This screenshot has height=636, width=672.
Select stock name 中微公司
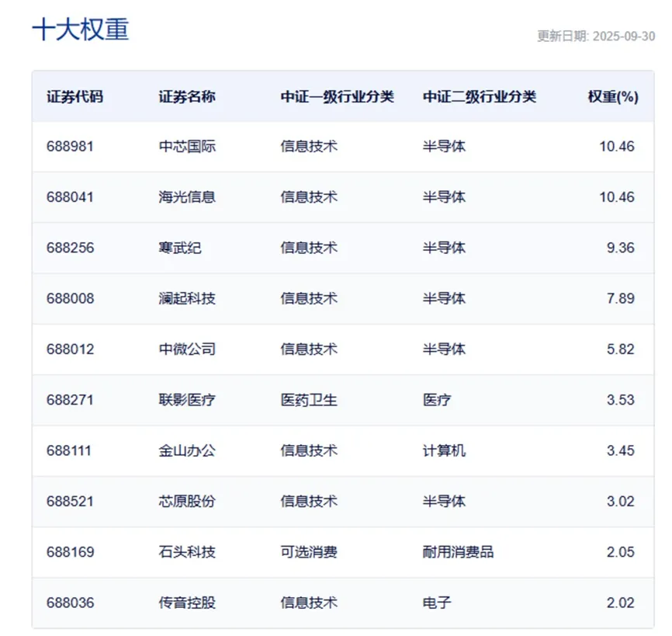(187, 349)
